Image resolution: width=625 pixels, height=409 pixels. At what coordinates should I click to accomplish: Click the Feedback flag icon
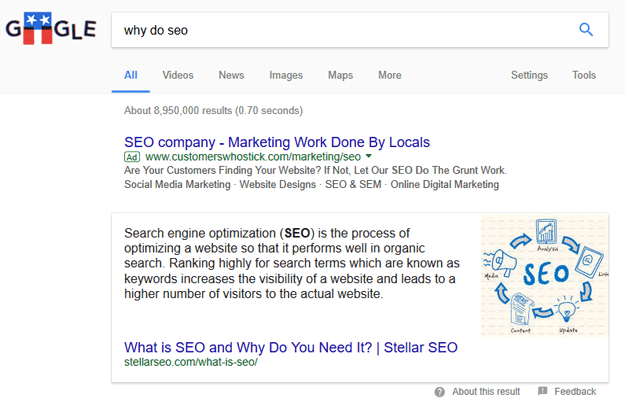pyautogui.click(x=543, y=392)
